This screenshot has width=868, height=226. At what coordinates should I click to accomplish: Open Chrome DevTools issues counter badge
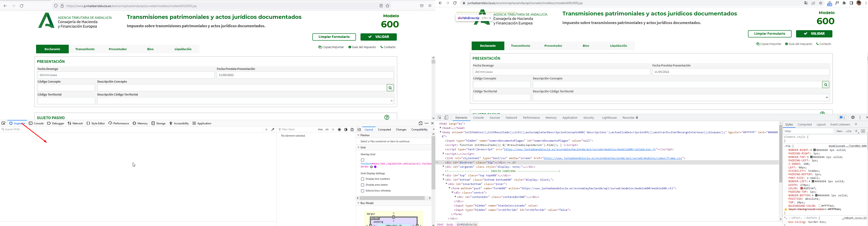tap(842, 118)
